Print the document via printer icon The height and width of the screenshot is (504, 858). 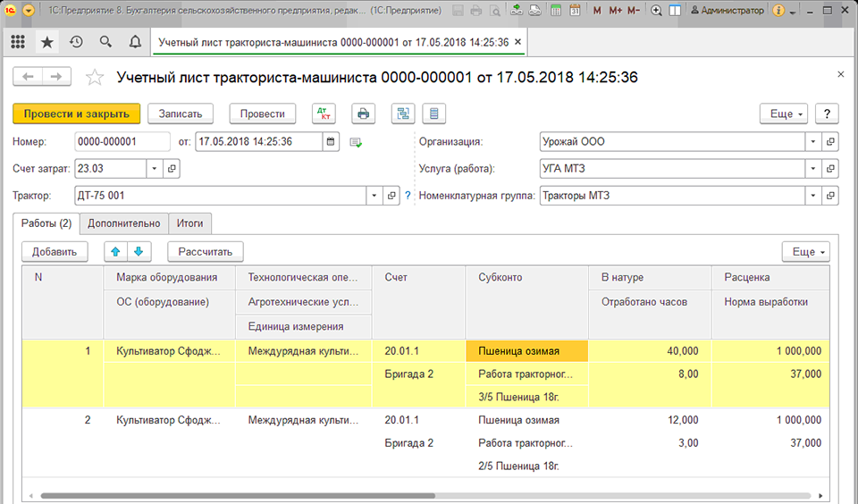tap(364, 113)
